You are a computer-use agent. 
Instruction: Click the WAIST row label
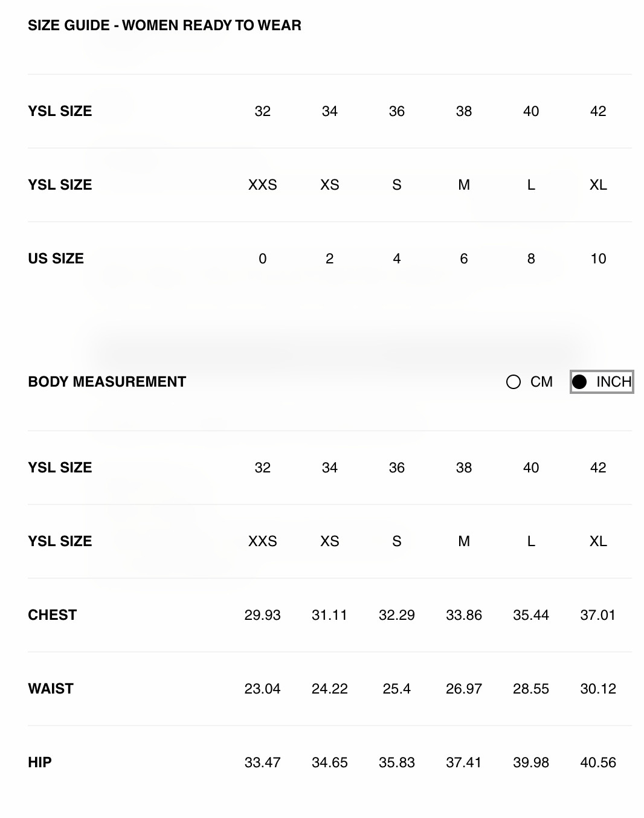pos(51,689)
